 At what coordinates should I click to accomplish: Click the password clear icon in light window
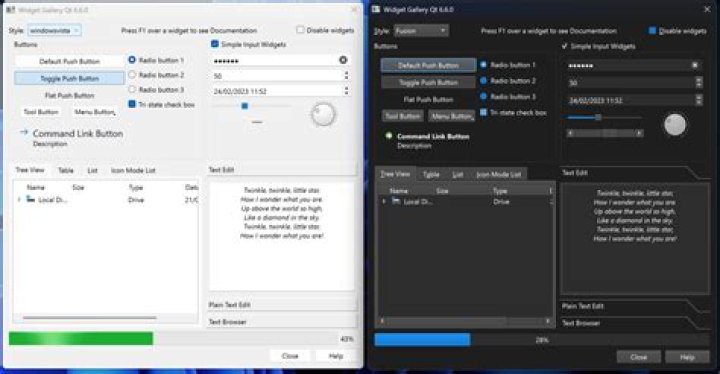pyautogui.click(x=343, y=60)
